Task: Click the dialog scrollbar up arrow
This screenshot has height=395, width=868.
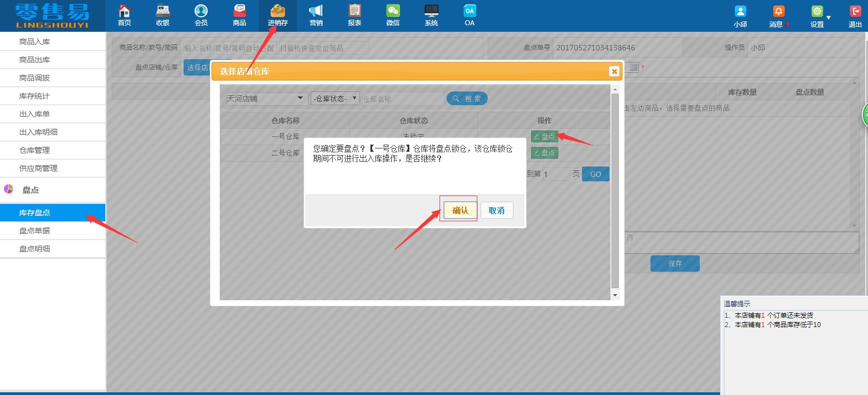Action: pos(615,89)
